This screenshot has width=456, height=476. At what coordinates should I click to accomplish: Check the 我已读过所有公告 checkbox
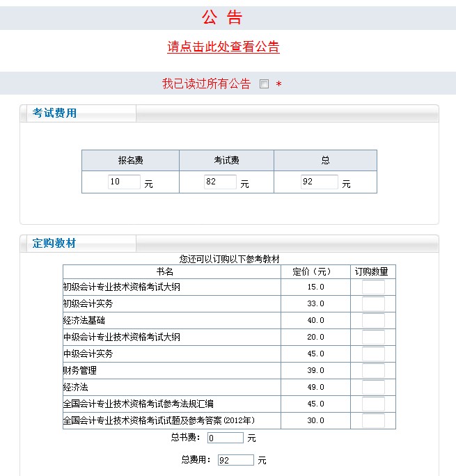[264, 84]
